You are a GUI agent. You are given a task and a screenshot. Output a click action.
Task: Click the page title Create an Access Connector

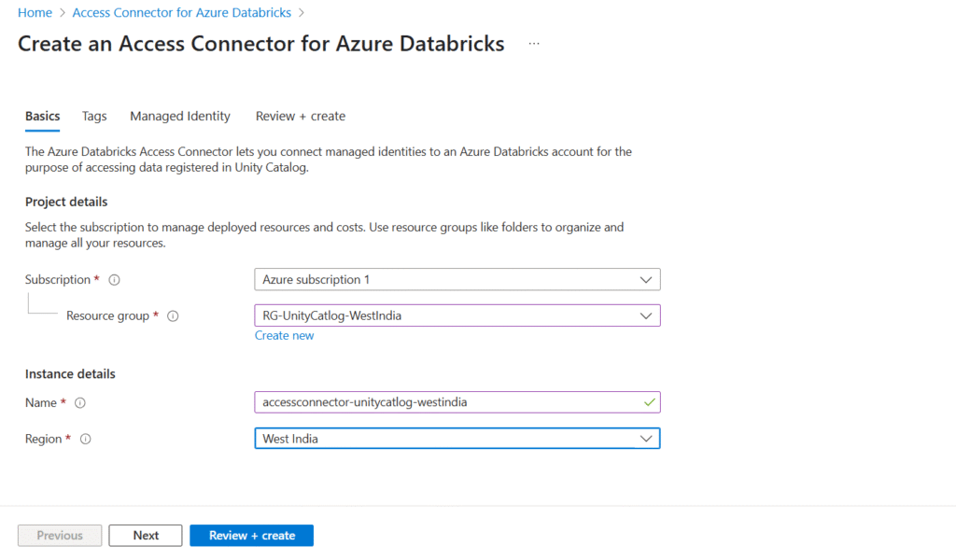coord(261,44)
